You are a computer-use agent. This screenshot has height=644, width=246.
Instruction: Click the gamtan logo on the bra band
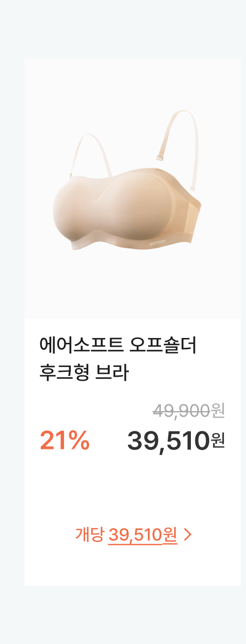click(x=157, y=243)
